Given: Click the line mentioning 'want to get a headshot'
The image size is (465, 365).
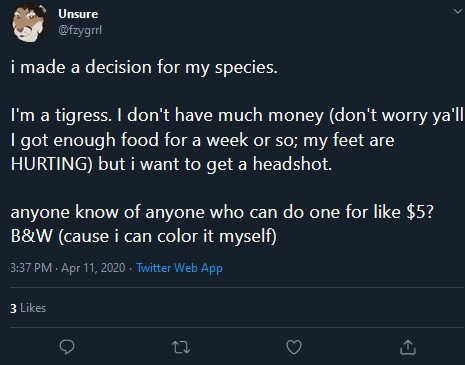Looking at the screenshot, I should point(171,164).
